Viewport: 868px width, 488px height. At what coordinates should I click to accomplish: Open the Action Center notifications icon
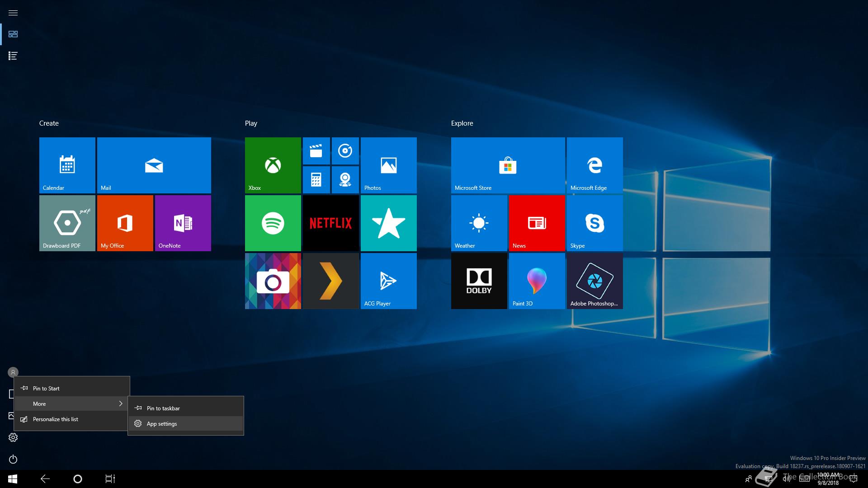pos(854,479)
